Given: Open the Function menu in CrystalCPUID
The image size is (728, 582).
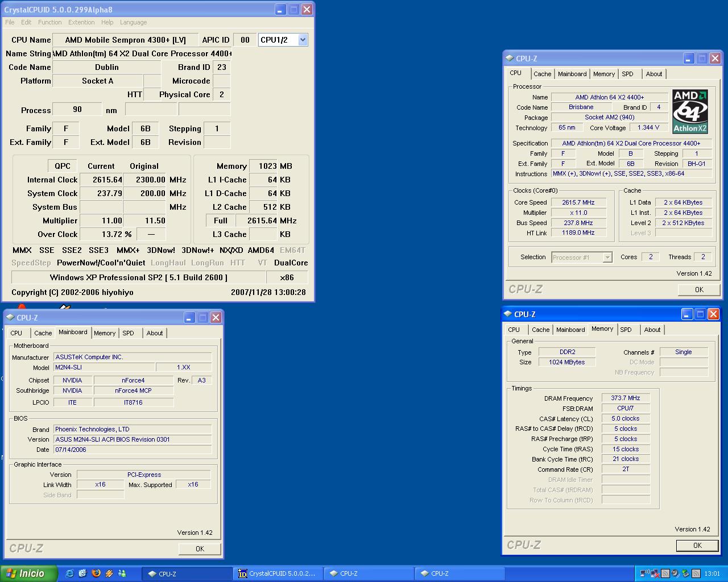Looking at the screenshot, I should (x=50, y=22).
